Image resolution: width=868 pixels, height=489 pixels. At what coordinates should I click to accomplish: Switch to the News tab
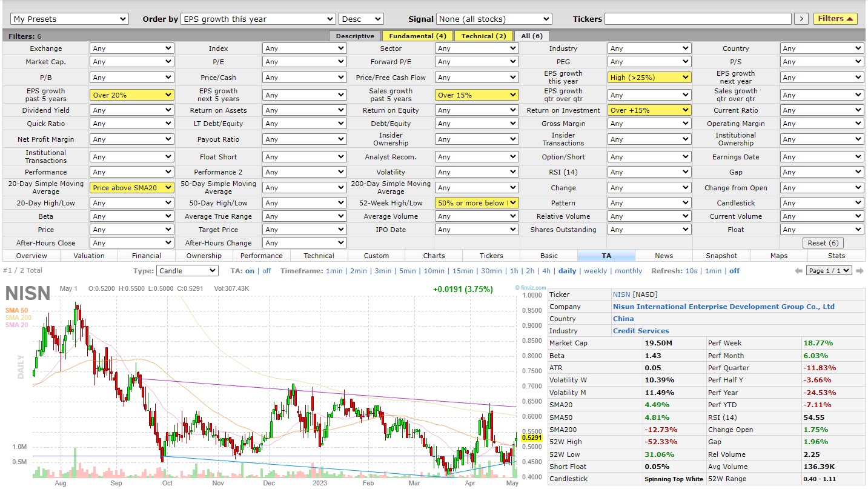click(663, 255)
